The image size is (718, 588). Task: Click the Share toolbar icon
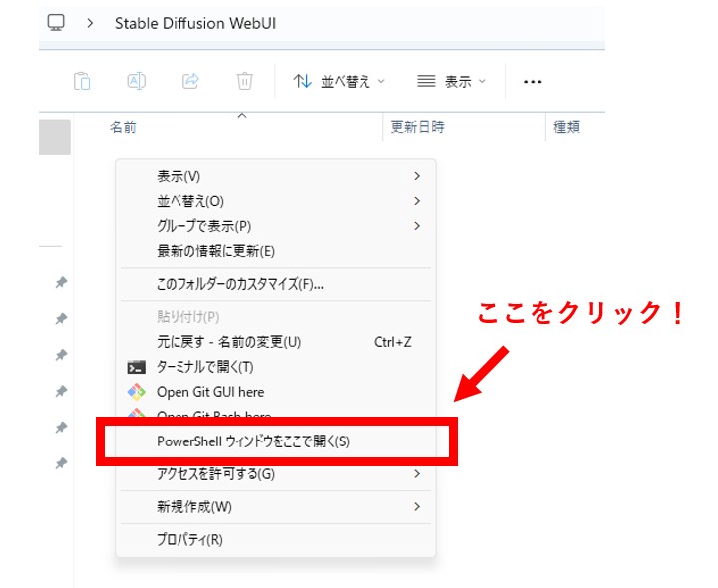[x=190, y=81]
